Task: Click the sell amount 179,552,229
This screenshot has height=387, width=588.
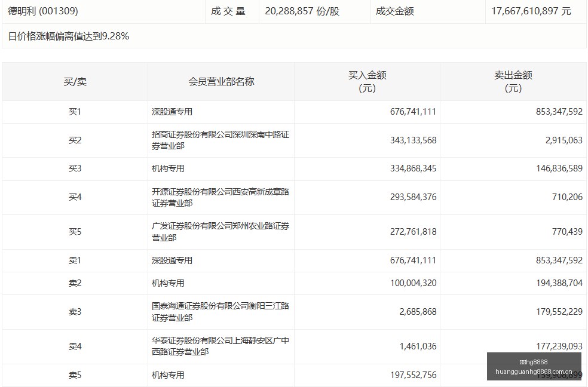Action: [559, 312]
